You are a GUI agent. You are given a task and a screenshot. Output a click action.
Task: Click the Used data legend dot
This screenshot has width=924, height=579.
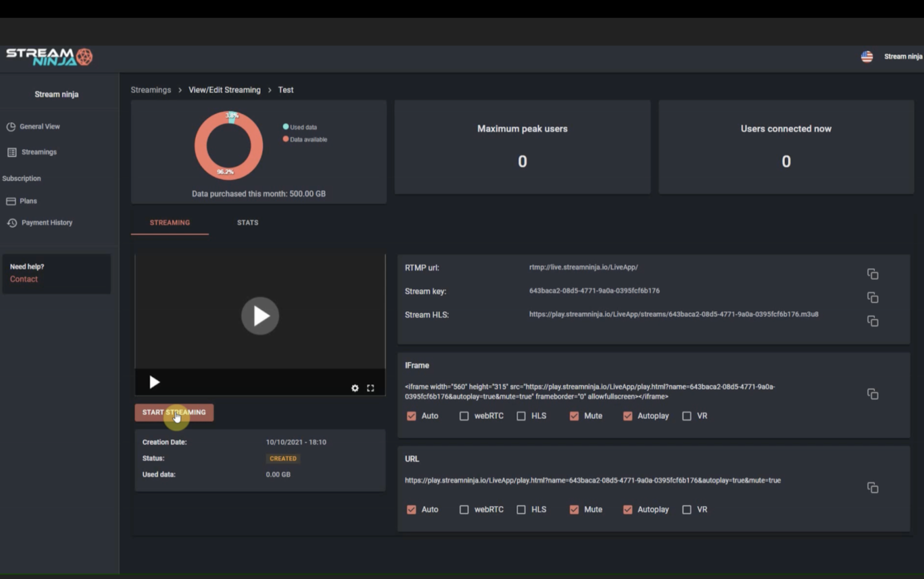pyautogui.click(x=286, y=127)
